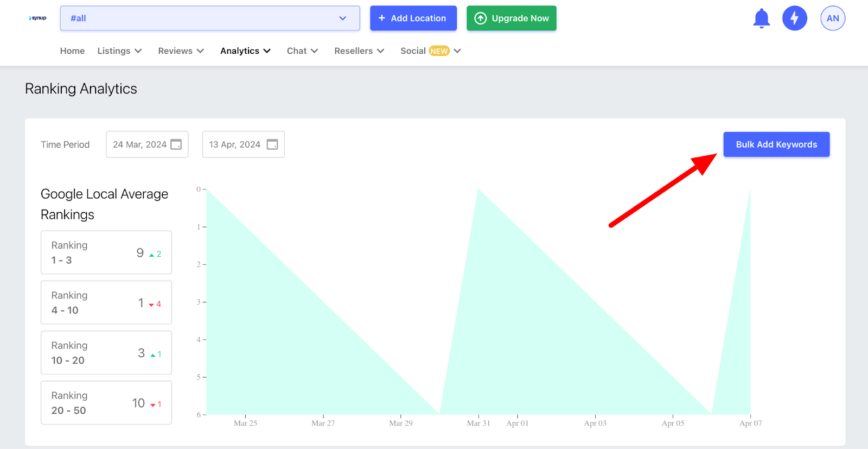Image resolution: width=868 pixels, height=449 pixels.
Task: Click Bulk Add Keywords button
Action: pos(776,144)
